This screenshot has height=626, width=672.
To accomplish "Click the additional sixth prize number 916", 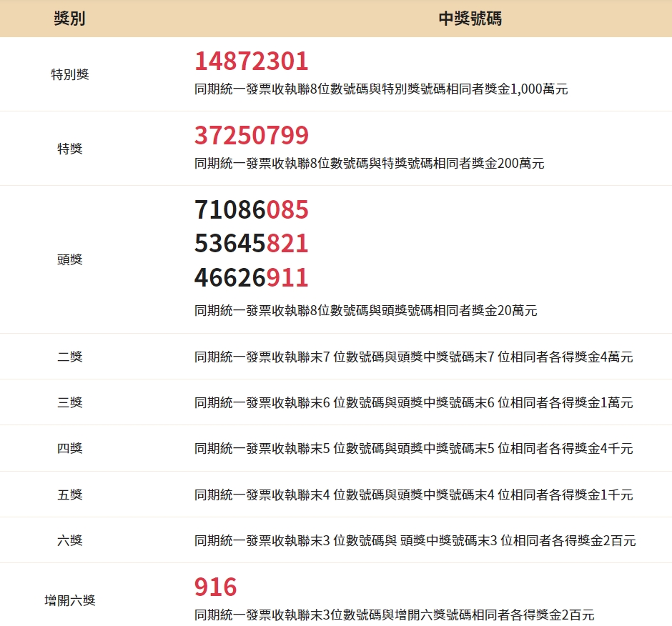I will [216, 587].
